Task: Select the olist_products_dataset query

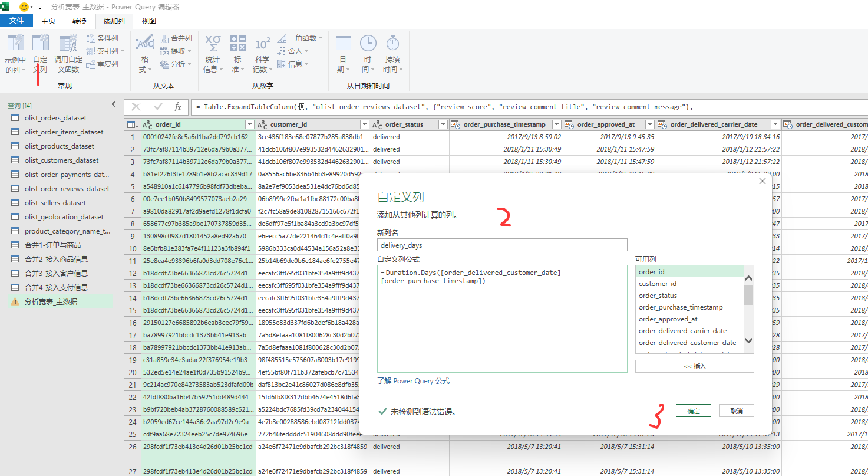Action: (59, 146)
